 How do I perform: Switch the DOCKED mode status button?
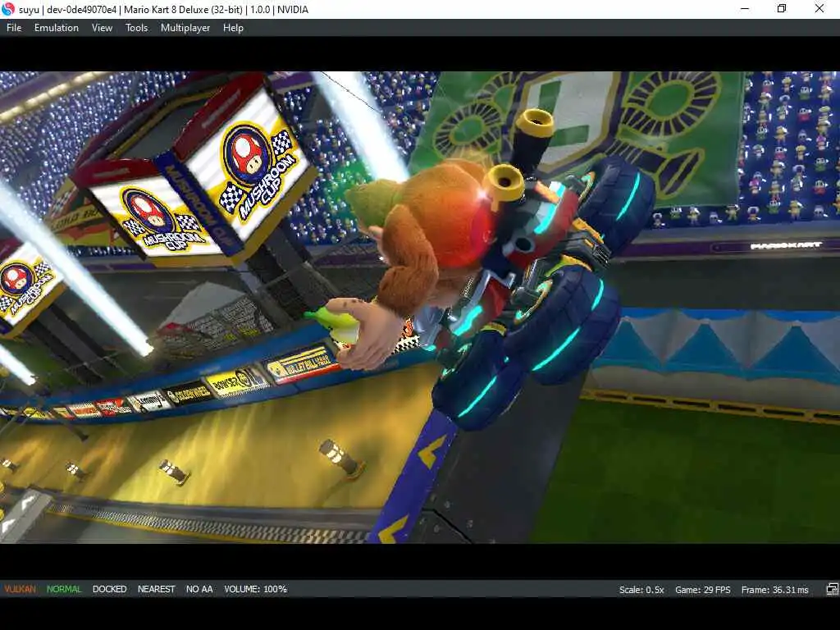[109, 589]
